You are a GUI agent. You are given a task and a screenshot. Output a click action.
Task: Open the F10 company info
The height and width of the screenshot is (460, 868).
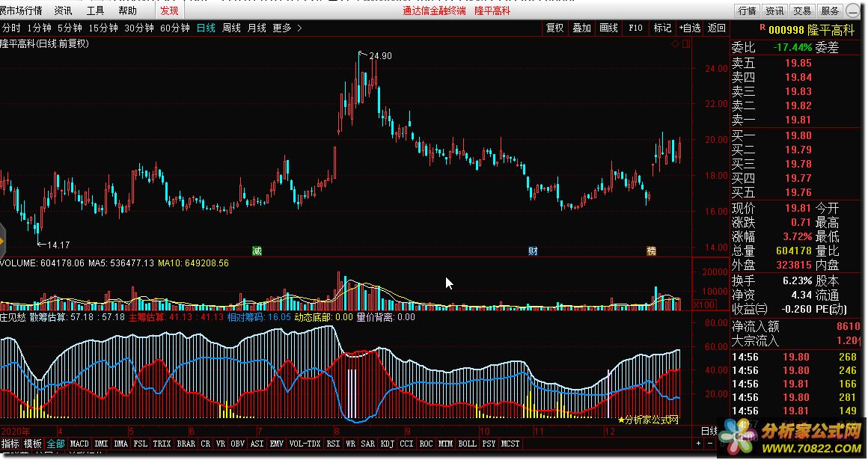[635, 28]
